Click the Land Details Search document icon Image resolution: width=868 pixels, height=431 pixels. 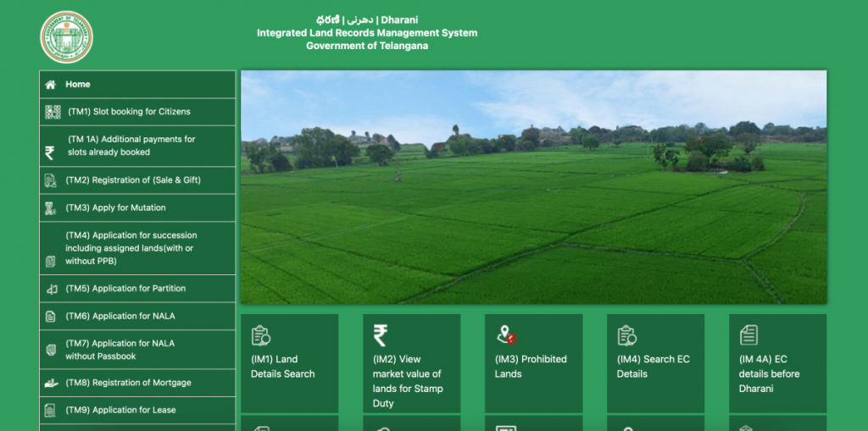[261, 336]
